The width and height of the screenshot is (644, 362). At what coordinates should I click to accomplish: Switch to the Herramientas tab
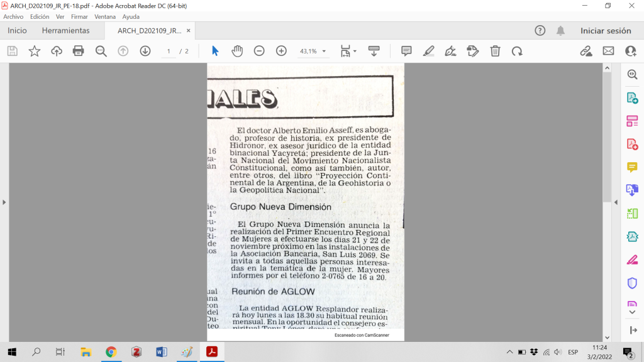[x=65, y=31]
